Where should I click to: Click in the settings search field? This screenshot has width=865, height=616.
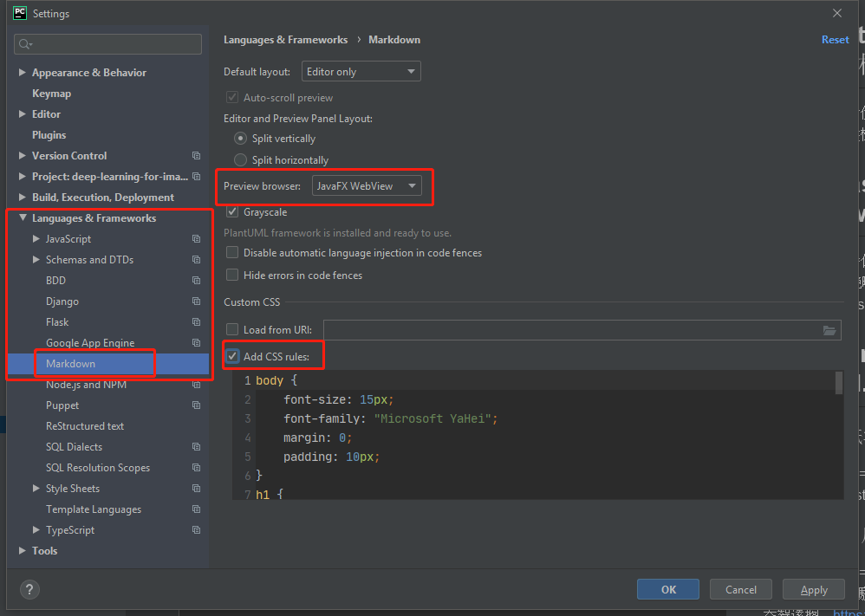coord(108,44)
